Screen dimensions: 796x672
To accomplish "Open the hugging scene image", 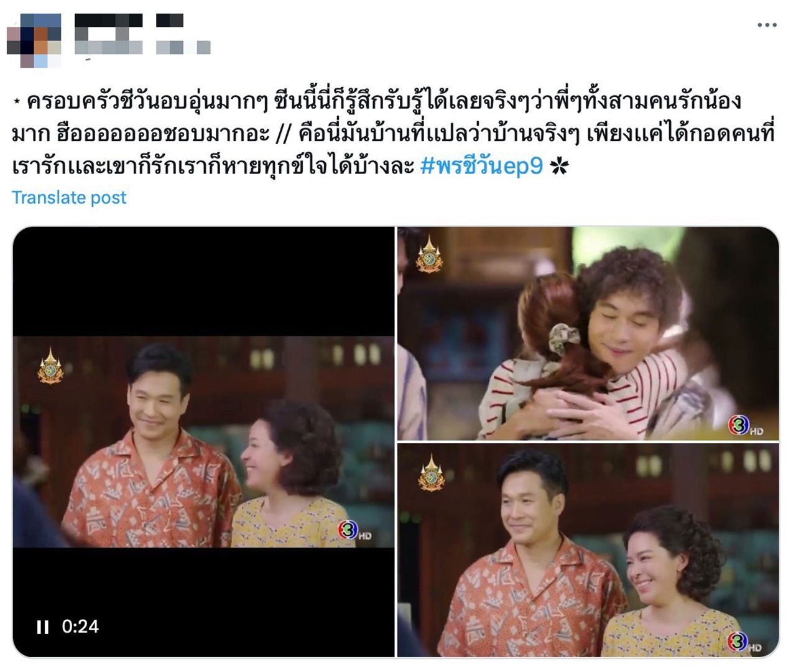I will [x=588, y=333].
